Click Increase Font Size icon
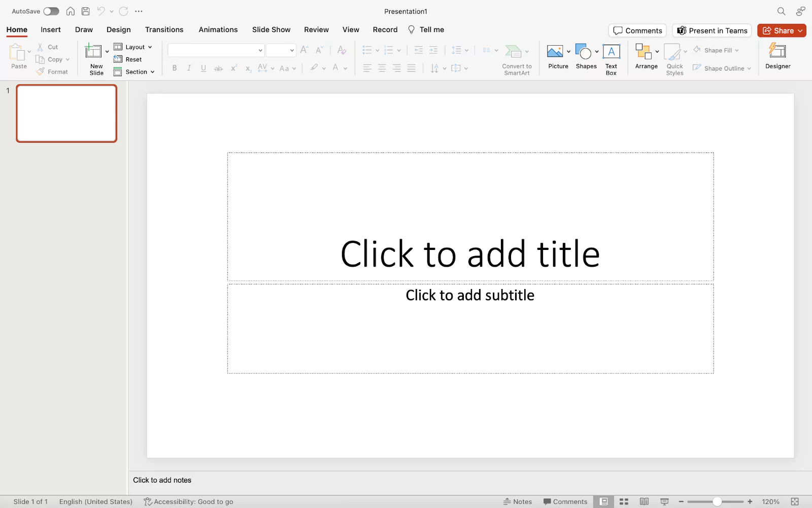This screenshot has width=812, height=508. 304,50
